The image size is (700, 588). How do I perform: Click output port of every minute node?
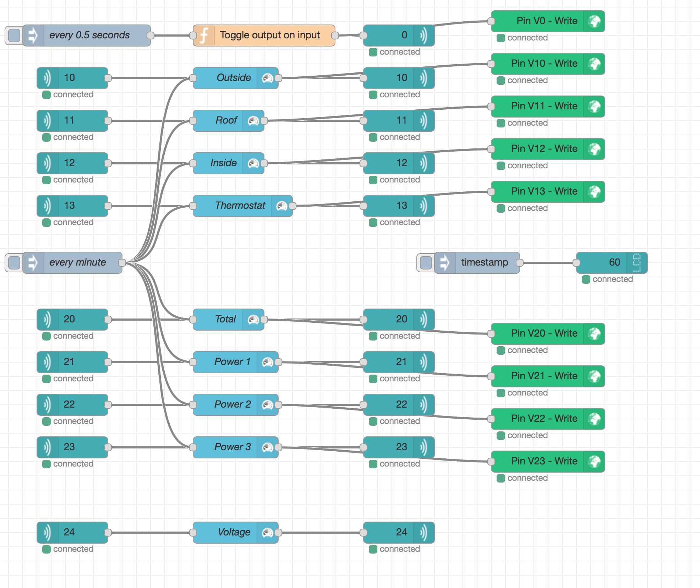point(122,263)
